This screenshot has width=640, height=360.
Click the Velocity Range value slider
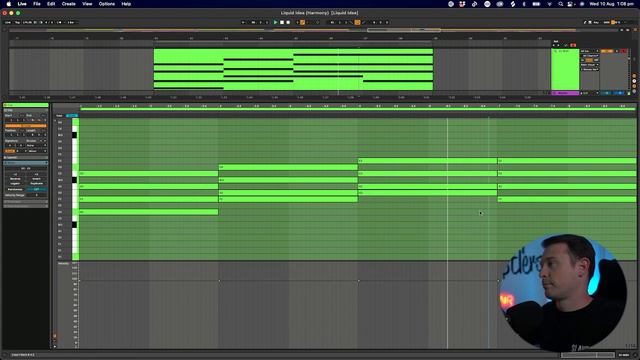pyautogui.click(x=36, y=195)
